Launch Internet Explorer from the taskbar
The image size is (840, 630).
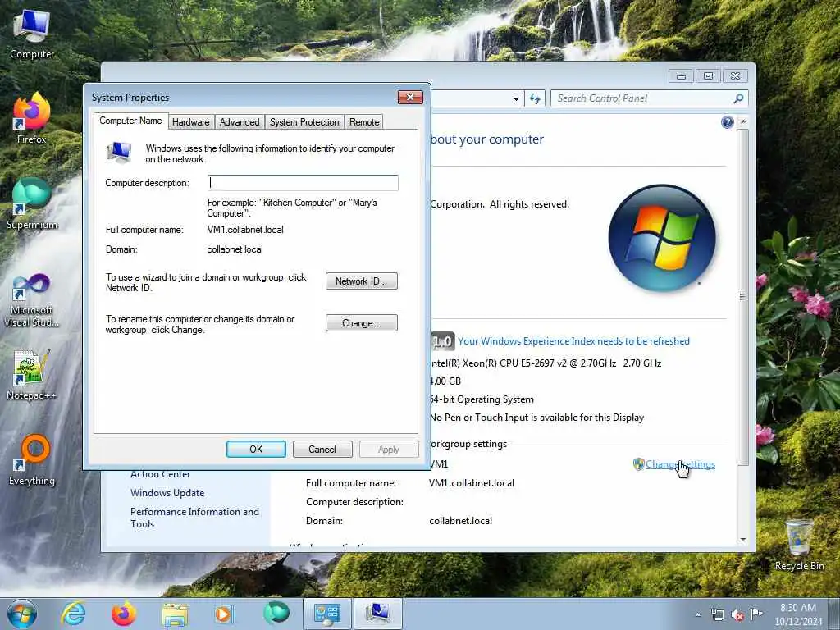pos(73,614)
